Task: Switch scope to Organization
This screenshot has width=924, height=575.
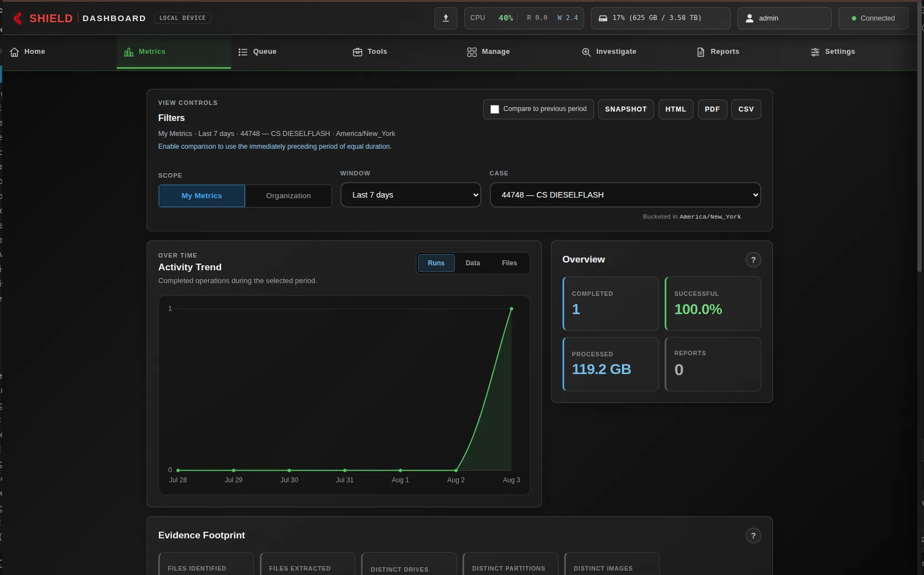Action: tap(288, 196)
